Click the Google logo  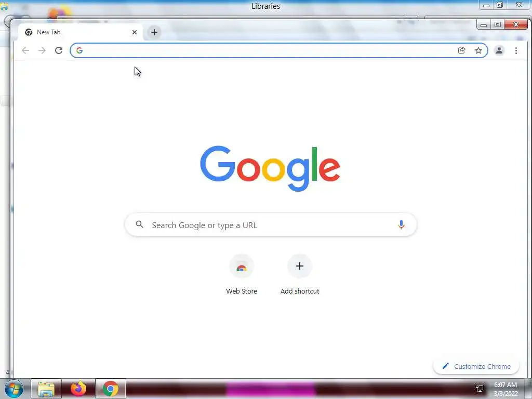tap(270, 169)
